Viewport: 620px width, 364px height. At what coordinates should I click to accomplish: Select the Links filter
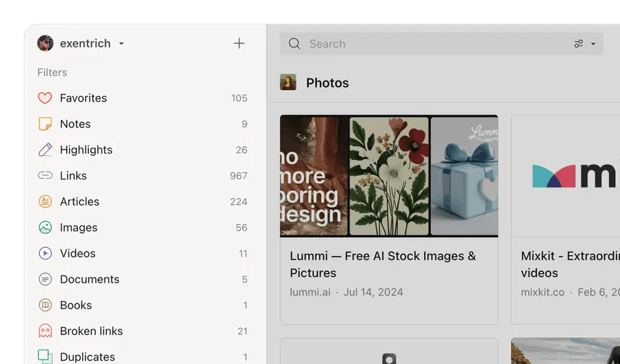(142, 175)
